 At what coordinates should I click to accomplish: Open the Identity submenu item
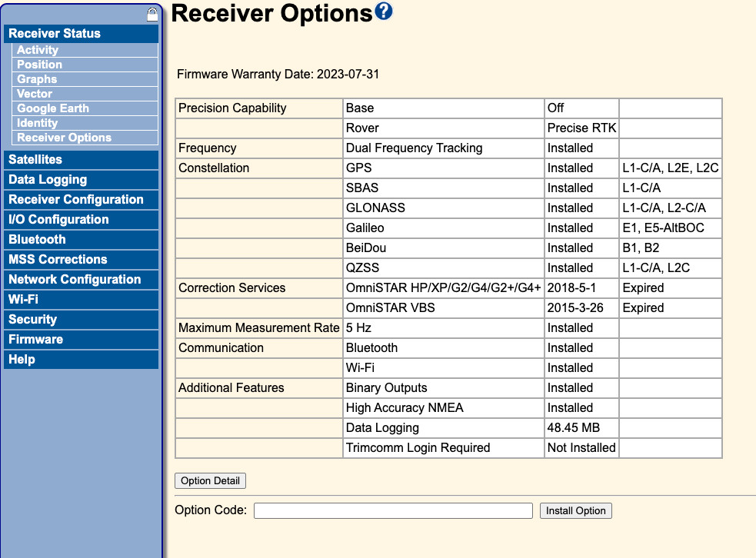tap(85, 123)
